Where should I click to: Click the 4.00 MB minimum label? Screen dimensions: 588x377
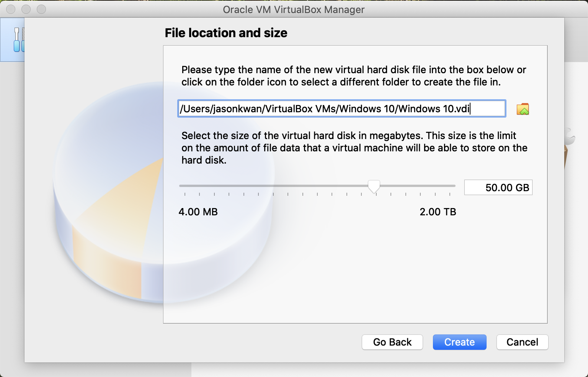(198, 212)
